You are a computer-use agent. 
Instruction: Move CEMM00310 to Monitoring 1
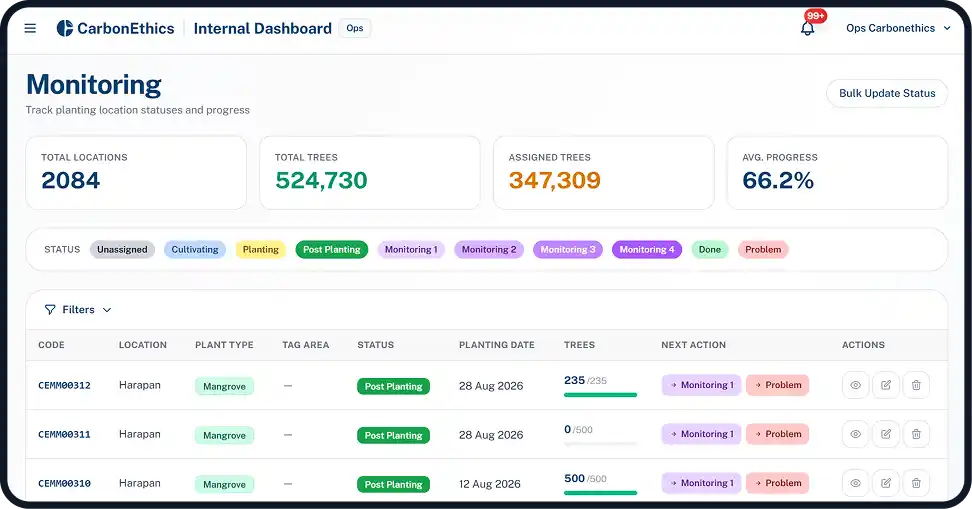[701, 483]
